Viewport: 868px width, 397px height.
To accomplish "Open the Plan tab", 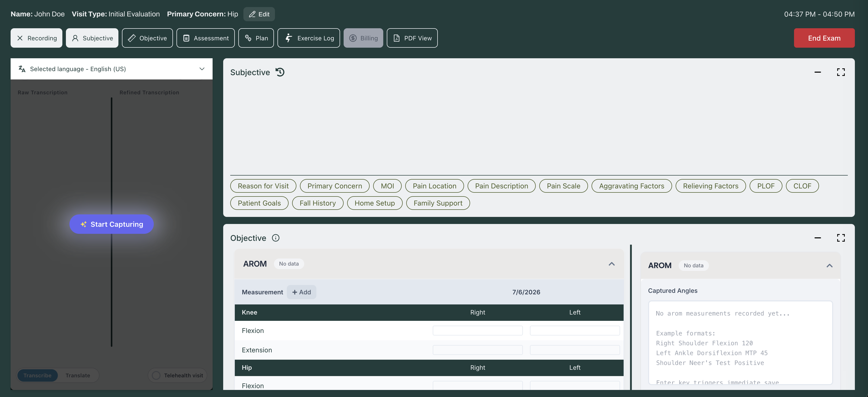I will pos(256,38).
